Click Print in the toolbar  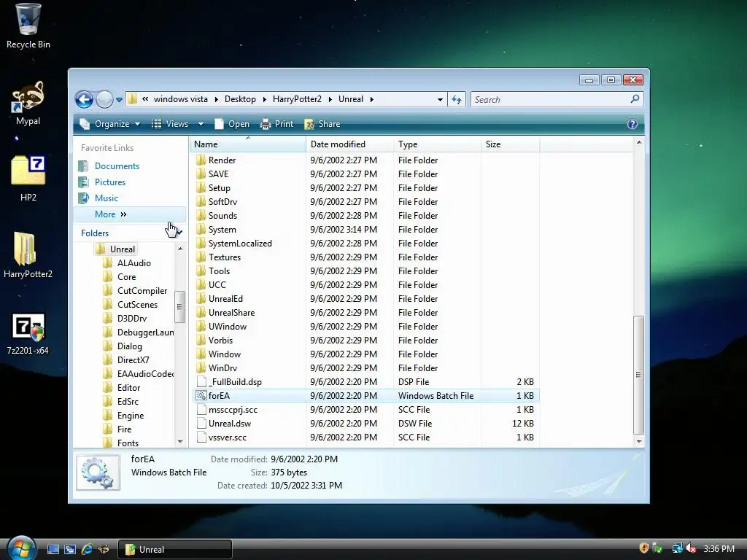pyautogui.click(x=276, y=124)
